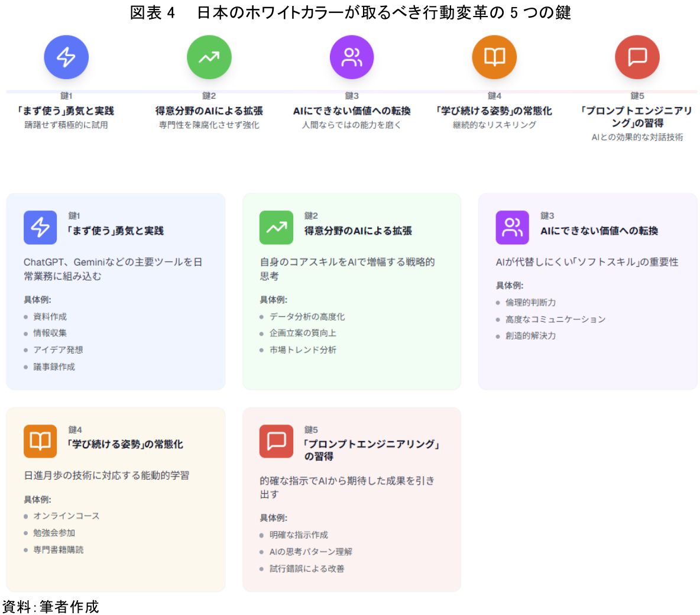Click the red square chat icon in 鍵5 card

(x=276, y=441)
